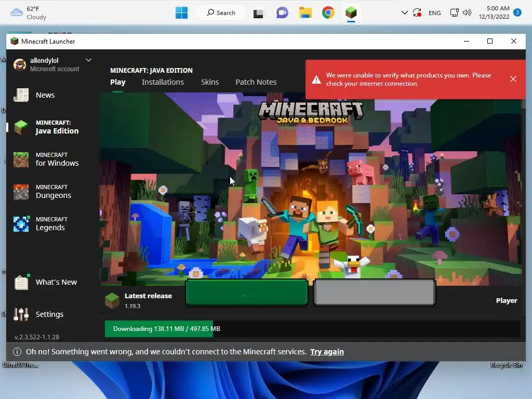Viewport: 532px width, 399px height.
Task: Select Minecraft Dungeons in the sidebar
Action: tap(54, 192)
